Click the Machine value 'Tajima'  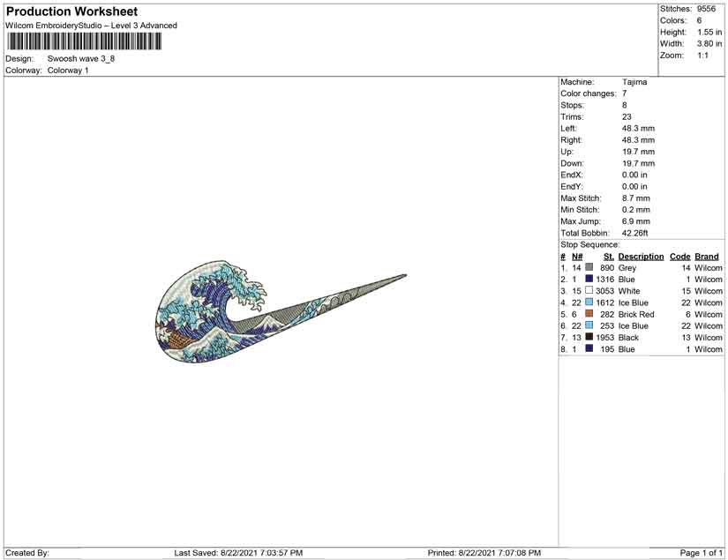coord(634,82)
